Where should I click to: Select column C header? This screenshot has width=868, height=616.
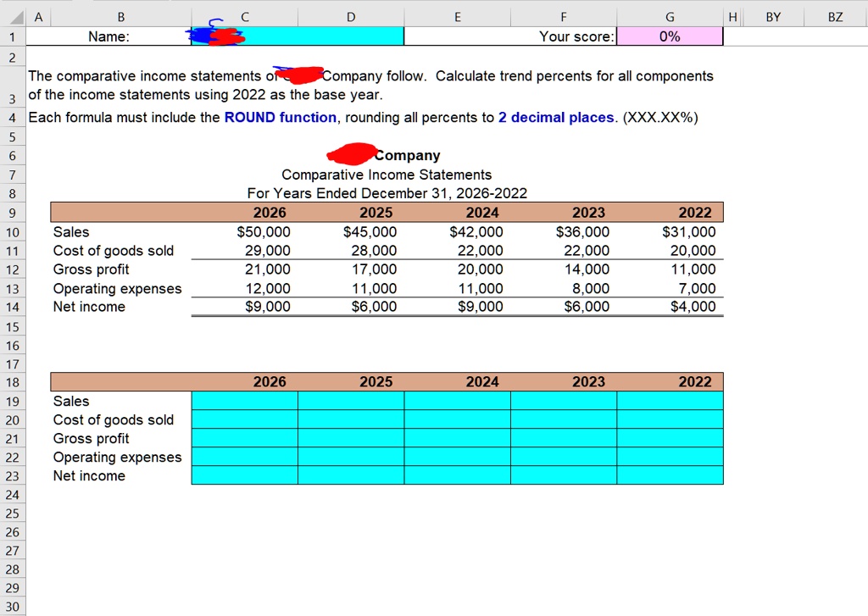tap(245, 17)
